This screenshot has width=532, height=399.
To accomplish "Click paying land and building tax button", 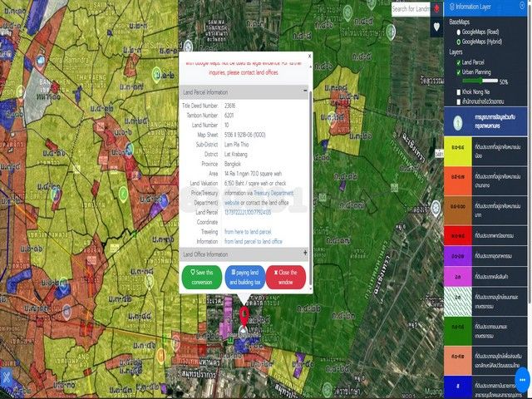I will tap(244, 277).
